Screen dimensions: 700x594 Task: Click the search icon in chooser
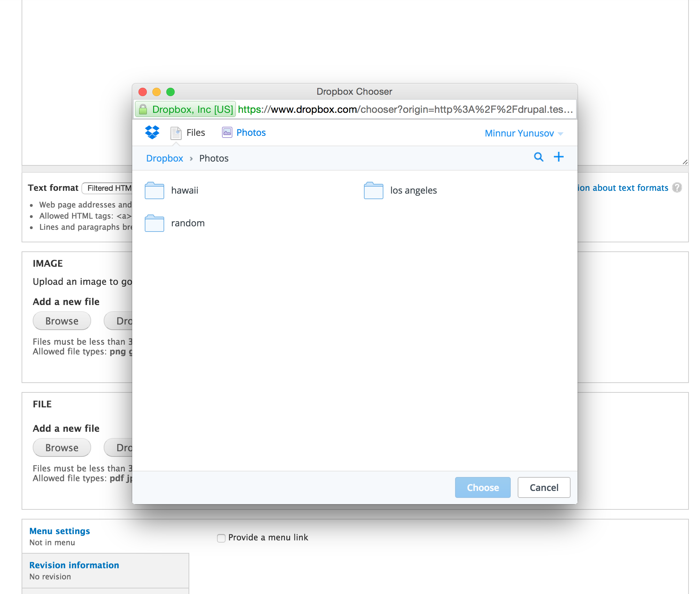539,157
